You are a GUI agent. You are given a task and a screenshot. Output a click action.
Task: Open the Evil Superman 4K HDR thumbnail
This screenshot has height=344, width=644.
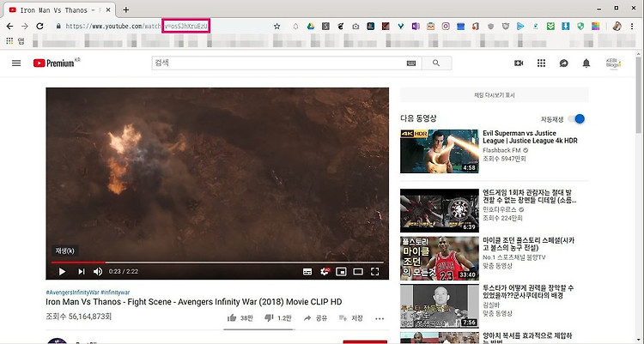[x=440, y=151]
